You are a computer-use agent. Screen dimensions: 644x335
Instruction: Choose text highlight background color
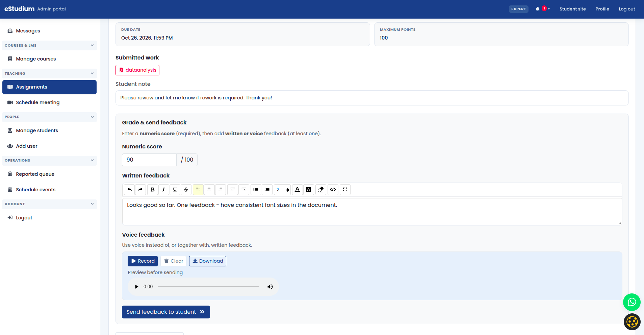point(309,190)
